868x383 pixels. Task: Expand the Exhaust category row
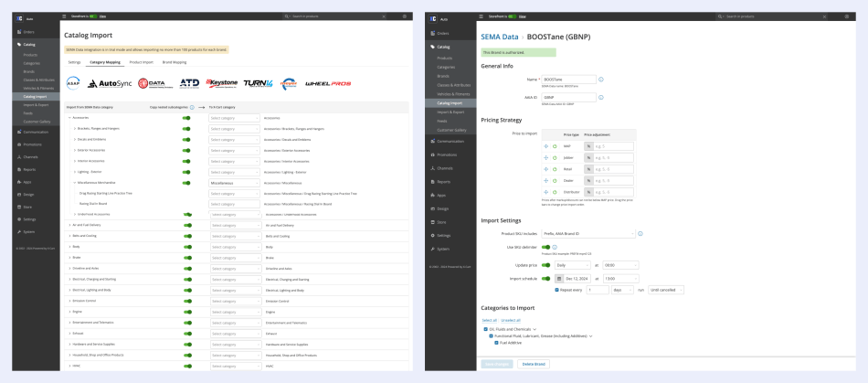pyautogui.click(x=69, y=334)
